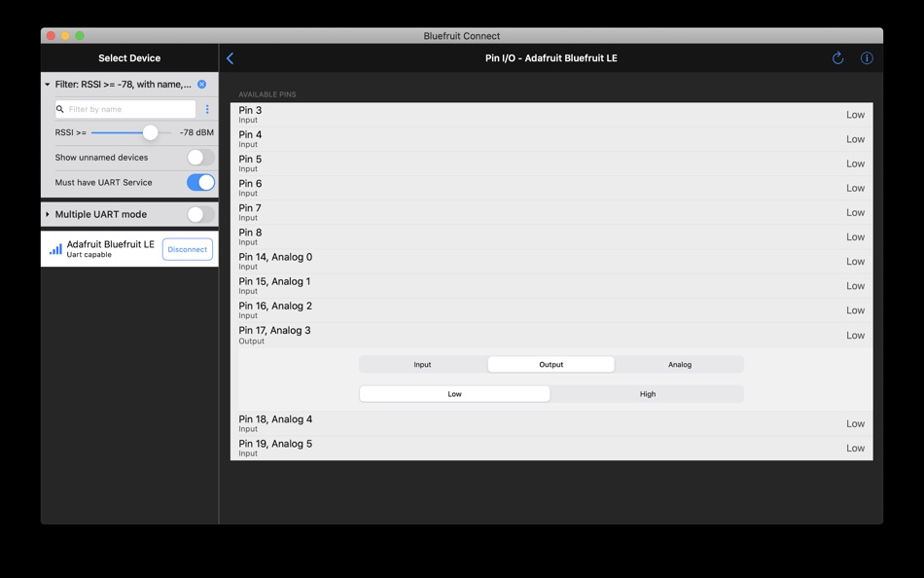Viewport: 924px width, 578px height.
Task: Set Pin 17 output to Low
Action: point(454,394)
